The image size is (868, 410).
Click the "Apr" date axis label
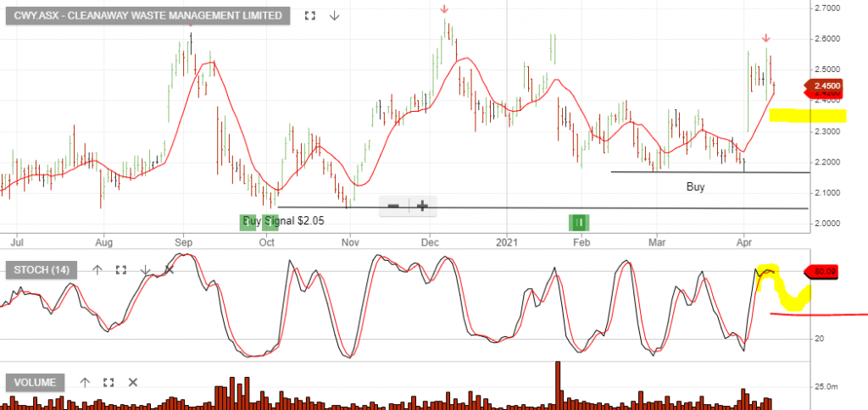pos(744,241)
